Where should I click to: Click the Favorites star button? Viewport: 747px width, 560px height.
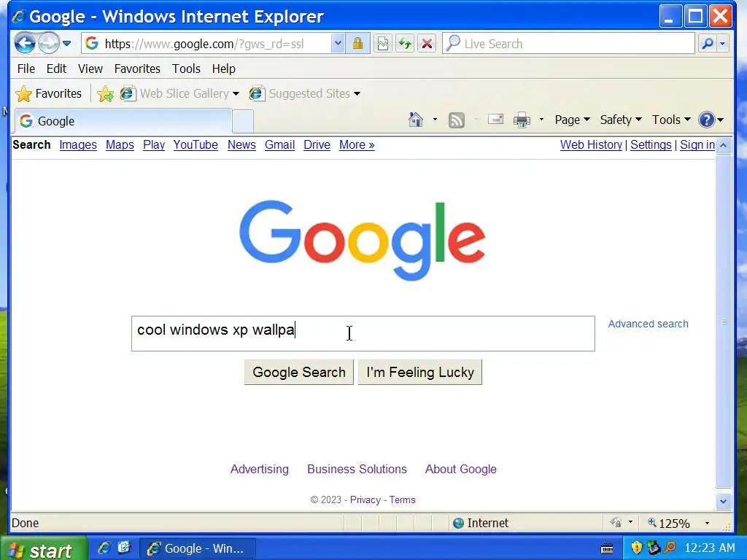pos(49,93)
